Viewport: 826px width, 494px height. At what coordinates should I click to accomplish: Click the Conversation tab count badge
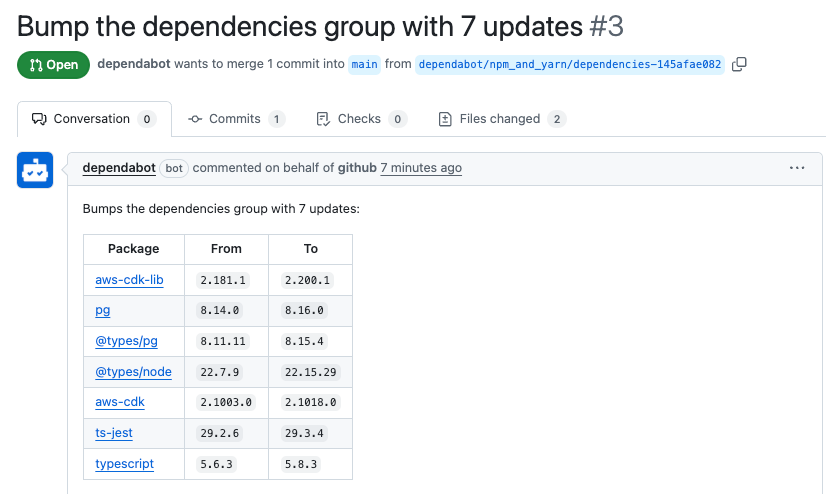(147, 120)
